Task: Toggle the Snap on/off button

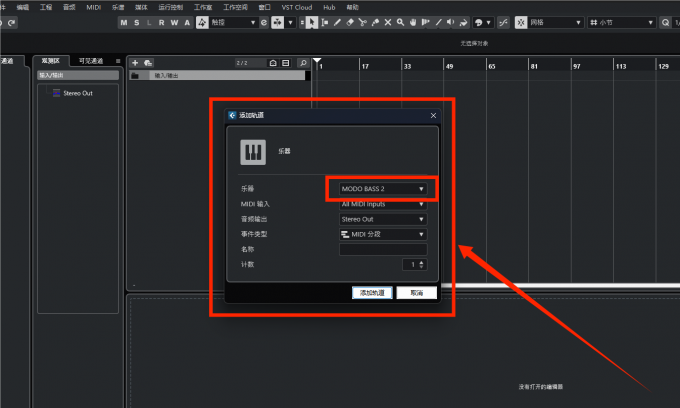Action: (521, 23)
